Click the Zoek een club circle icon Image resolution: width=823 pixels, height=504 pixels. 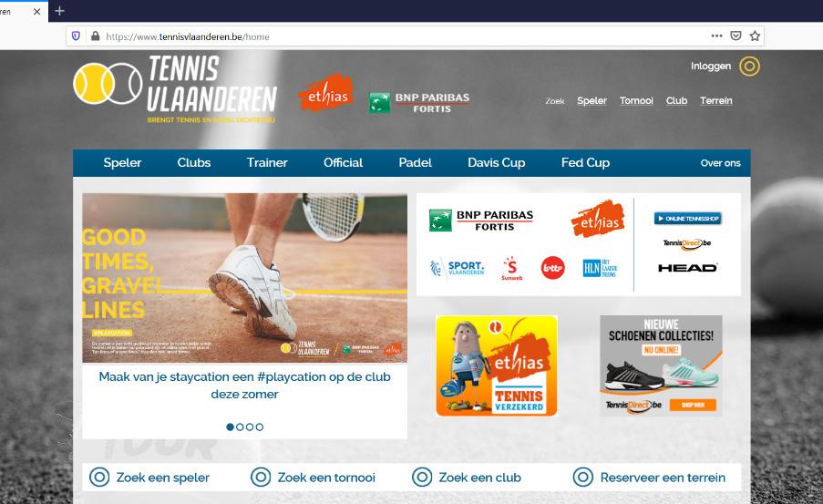click(x=421, y=478)
